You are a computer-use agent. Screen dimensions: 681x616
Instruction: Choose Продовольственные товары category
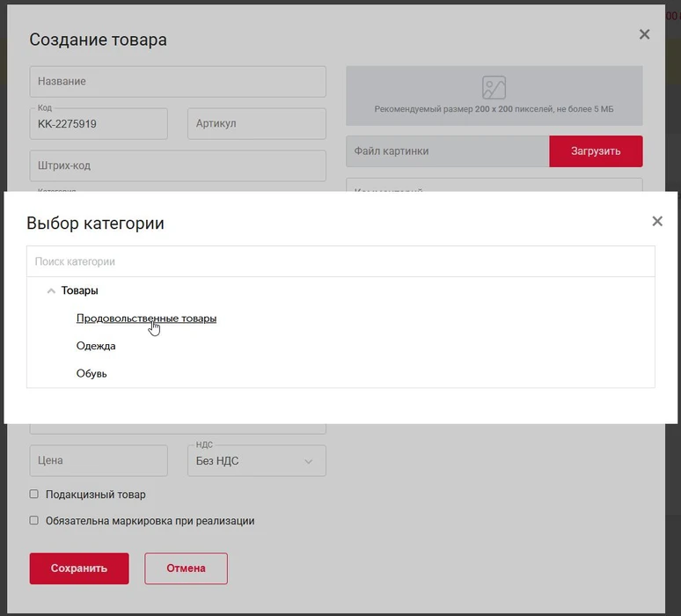[146, 319]
